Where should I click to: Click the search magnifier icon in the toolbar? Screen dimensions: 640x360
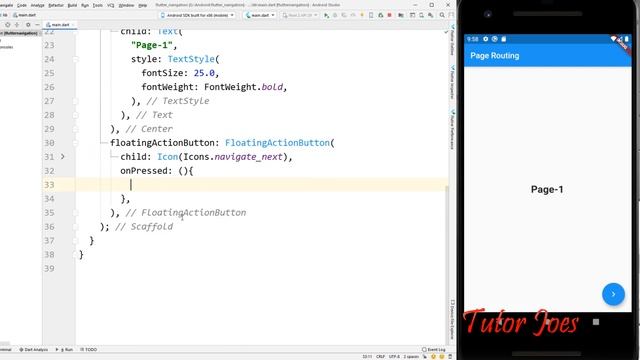pos(442,15)
